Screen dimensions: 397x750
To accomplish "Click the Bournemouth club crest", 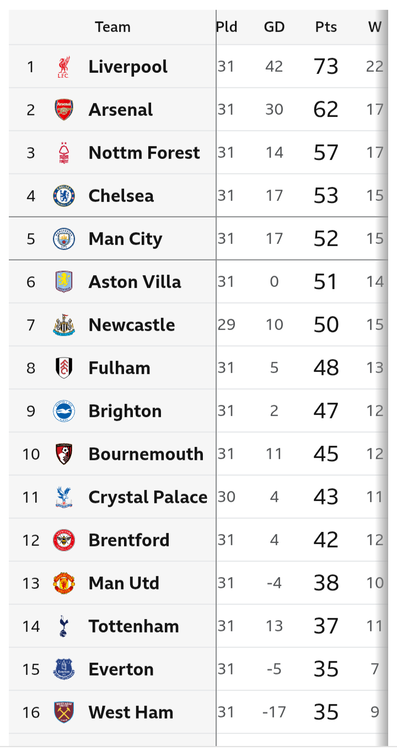I will [64, 454].
